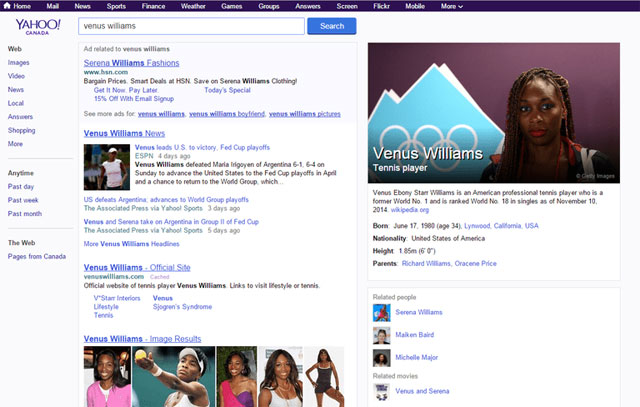This screenshot has width=640, height=407.
Task: Expand the More dropdown in top navigation
Action: tap(452, 6)
